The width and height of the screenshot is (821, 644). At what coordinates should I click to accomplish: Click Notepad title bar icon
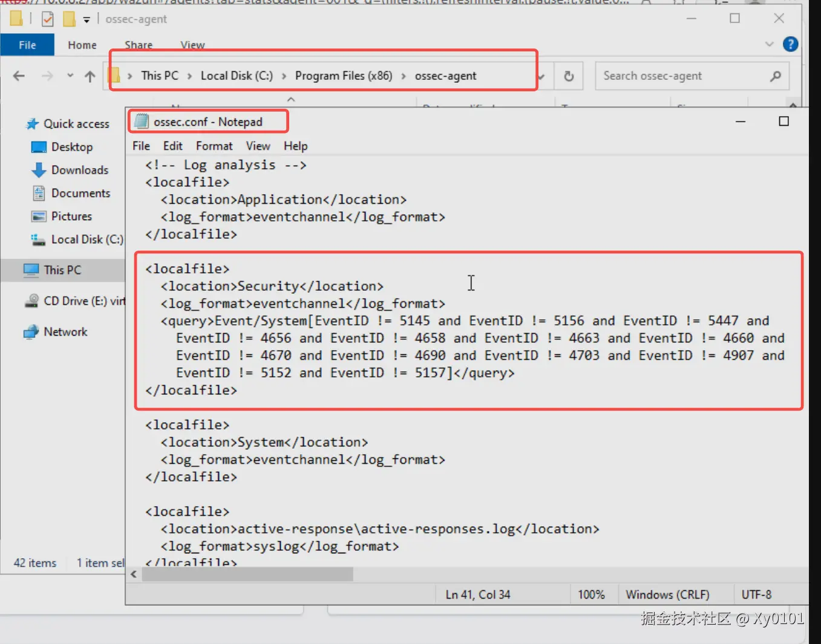coord(142,122)
